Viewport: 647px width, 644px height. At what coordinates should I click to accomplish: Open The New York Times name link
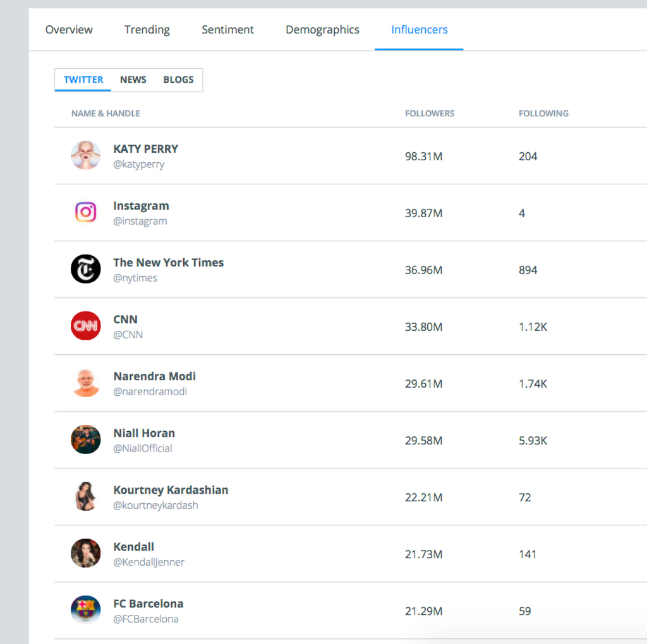(x=168, y=263)
